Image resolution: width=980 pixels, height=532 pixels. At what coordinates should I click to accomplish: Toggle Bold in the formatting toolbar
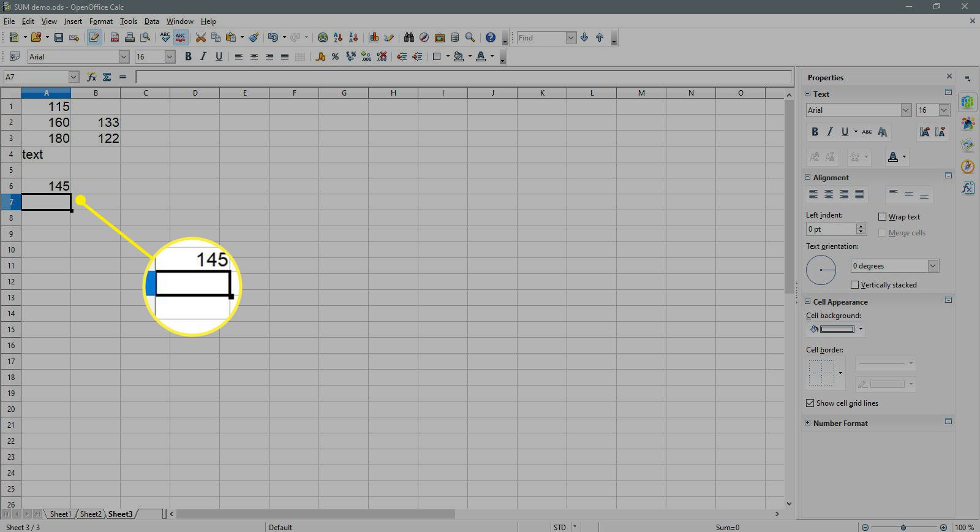pyautogui.click(x=188, y=57)
